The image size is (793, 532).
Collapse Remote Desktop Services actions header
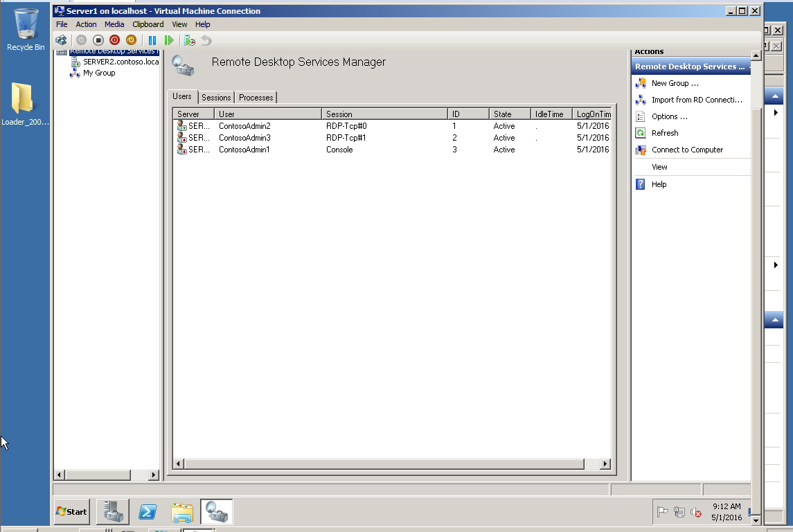pos(690,66)
